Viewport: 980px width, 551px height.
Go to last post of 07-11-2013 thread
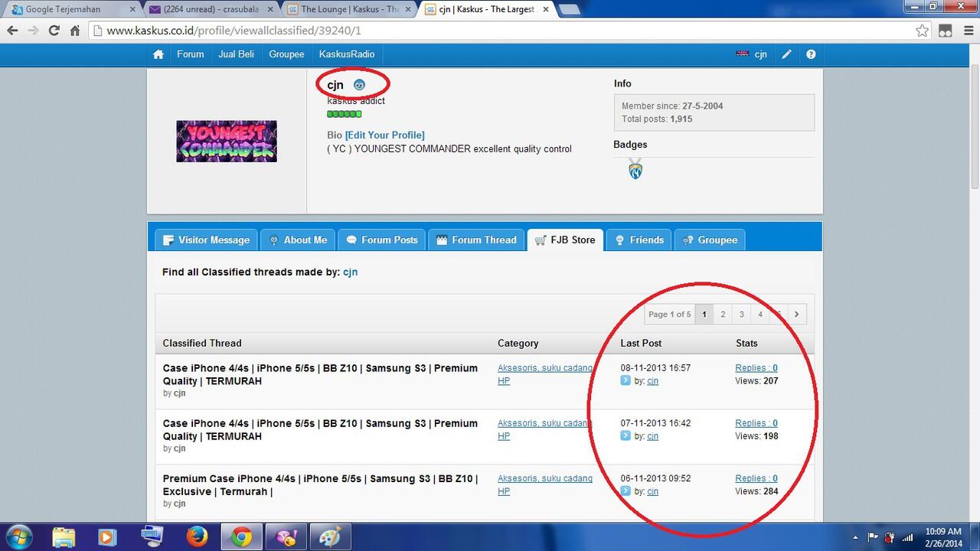click(x=626, y=435)
